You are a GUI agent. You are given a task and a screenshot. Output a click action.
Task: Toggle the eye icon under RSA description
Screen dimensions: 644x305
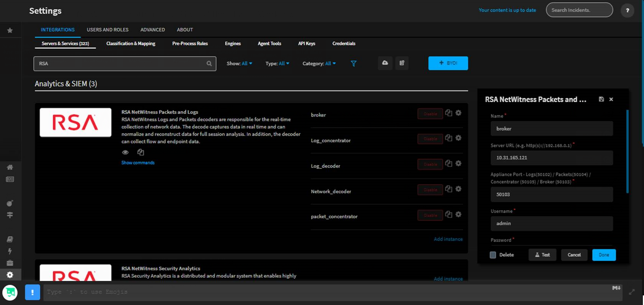pos(125,152)
